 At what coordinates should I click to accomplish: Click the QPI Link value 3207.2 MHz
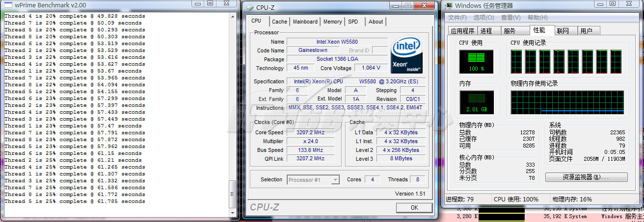click(310, 159)
